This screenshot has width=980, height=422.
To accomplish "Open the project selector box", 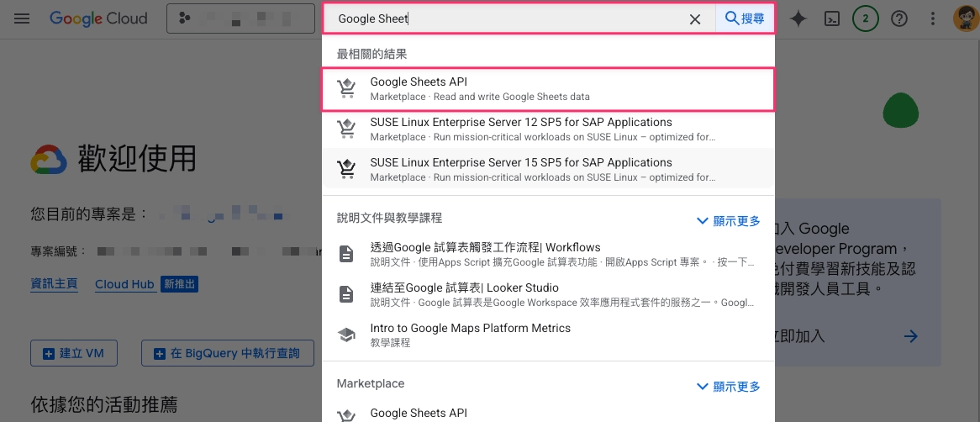I will [x=240, y=18].
